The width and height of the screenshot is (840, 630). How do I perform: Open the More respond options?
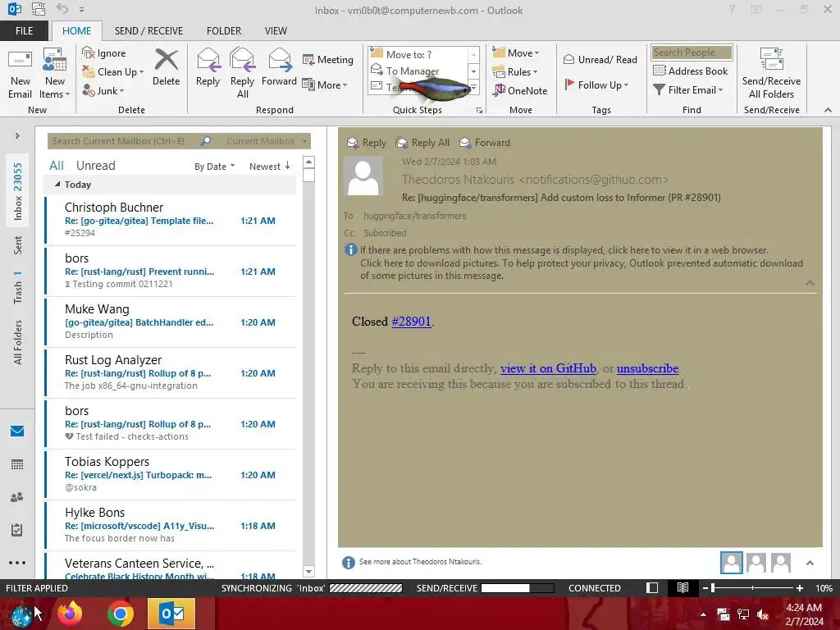pyautogui.click(x=325, y=84)
